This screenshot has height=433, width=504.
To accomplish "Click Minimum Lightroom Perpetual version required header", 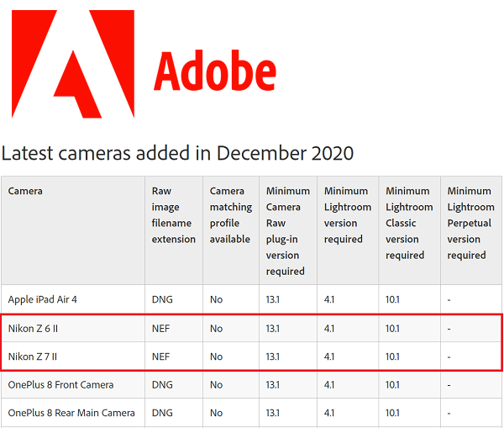I will tap(470, 223).
